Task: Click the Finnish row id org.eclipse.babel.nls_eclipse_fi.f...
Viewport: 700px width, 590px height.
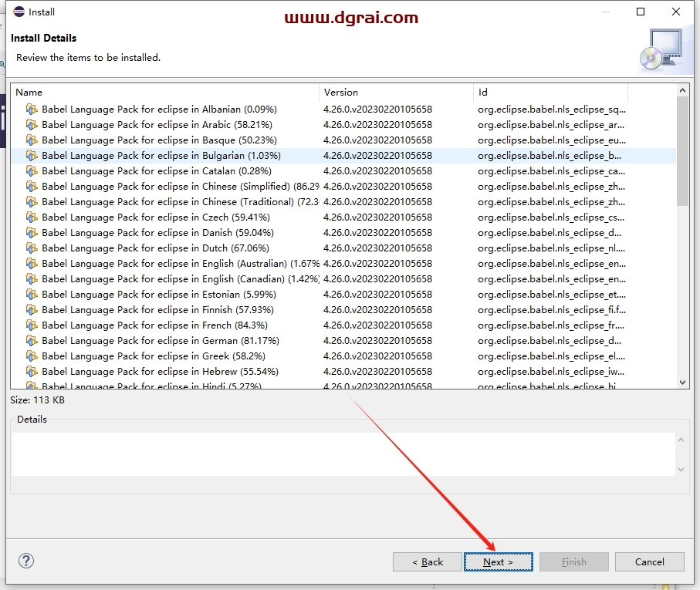Action: [552, 310]
